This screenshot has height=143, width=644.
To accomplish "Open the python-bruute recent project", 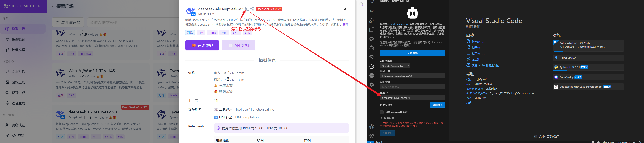I will tap(475, 89).
